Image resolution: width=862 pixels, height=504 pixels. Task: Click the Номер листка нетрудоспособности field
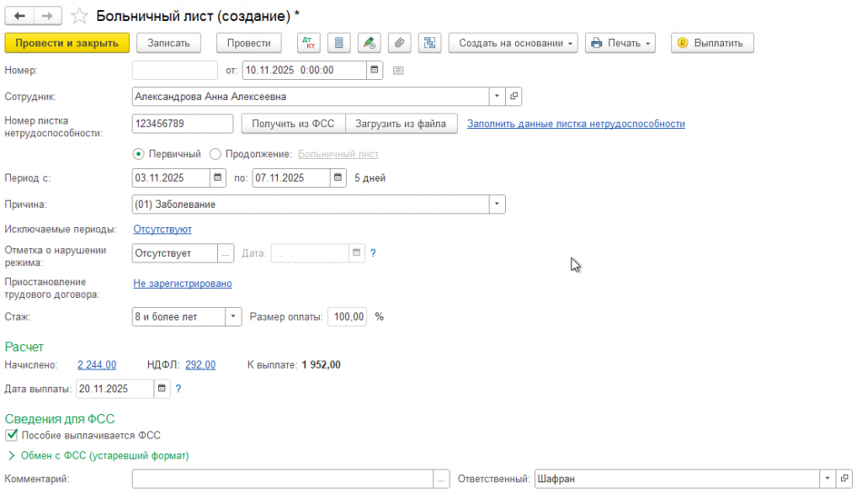click(x=183, y=124)
